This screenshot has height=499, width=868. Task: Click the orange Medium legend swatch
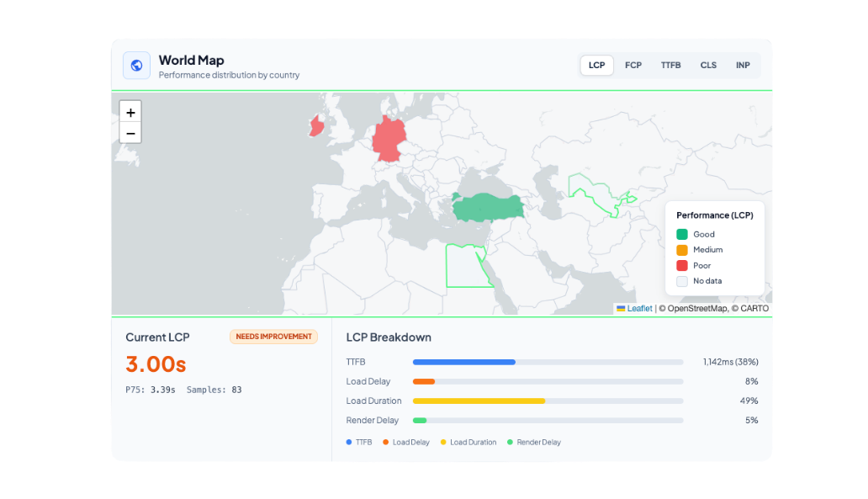682,250
